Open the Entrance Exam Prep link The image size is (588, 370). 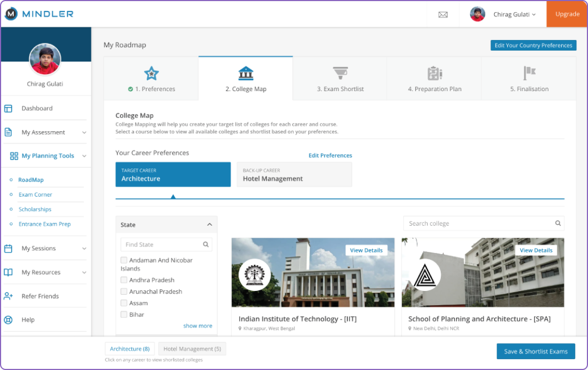click(x=45, y=224)
